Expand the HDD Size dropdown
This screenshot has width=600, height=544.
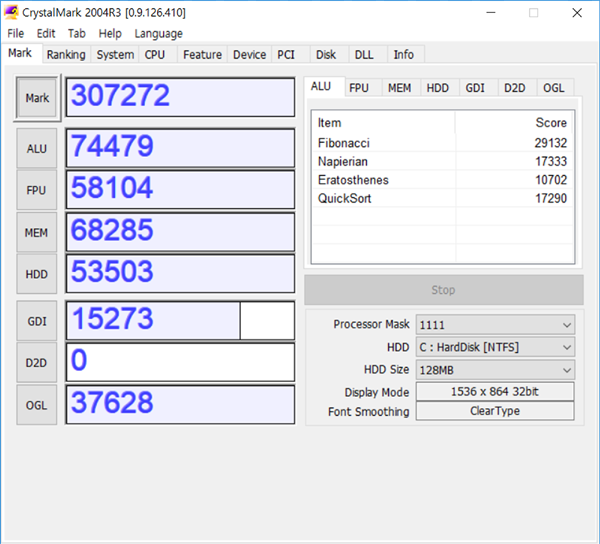495,370
